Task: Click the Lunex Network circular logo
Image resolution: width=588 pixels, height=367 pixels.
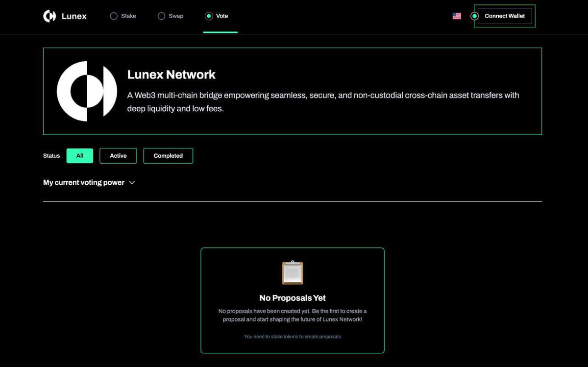Action: point(87,91)
